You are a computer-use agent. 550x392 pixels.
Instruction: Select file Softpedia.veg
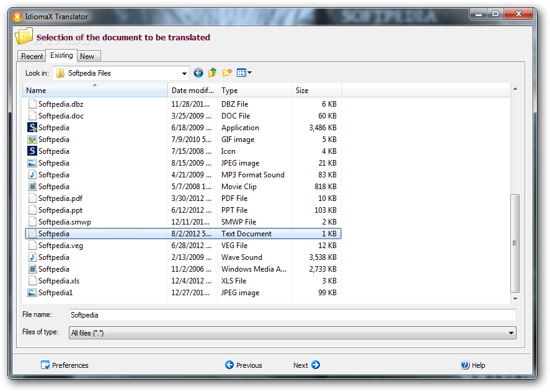coord(61,245)
